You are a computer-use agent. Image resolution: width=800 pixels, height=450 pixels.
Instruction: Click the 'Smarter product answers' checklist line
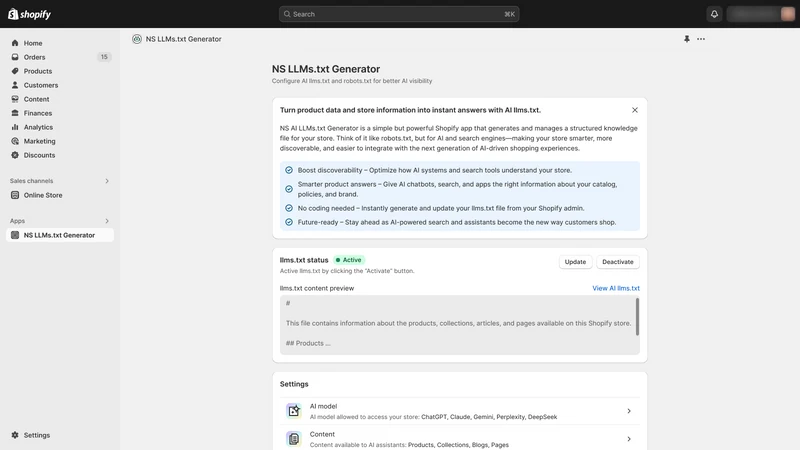458,189
